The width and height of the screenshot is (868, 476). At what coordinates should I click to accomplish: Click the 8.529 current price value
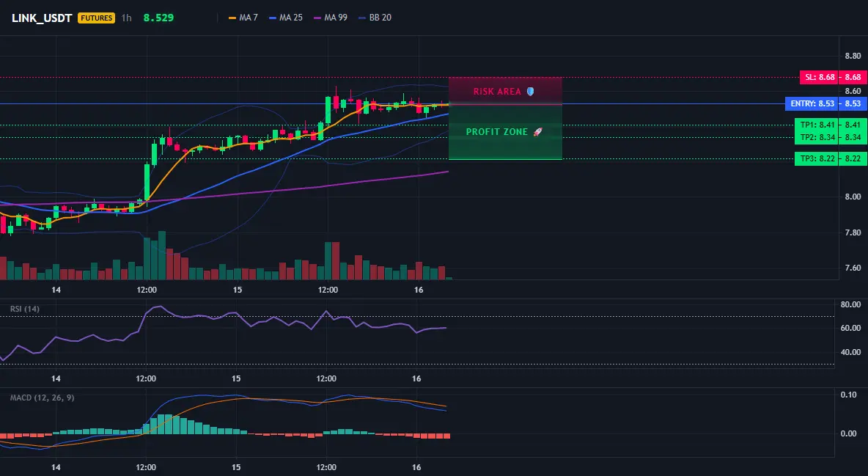pos(158,18)
